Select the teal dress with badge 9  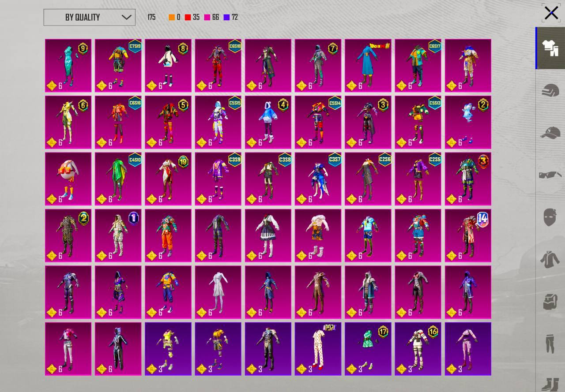pos(68,66)
